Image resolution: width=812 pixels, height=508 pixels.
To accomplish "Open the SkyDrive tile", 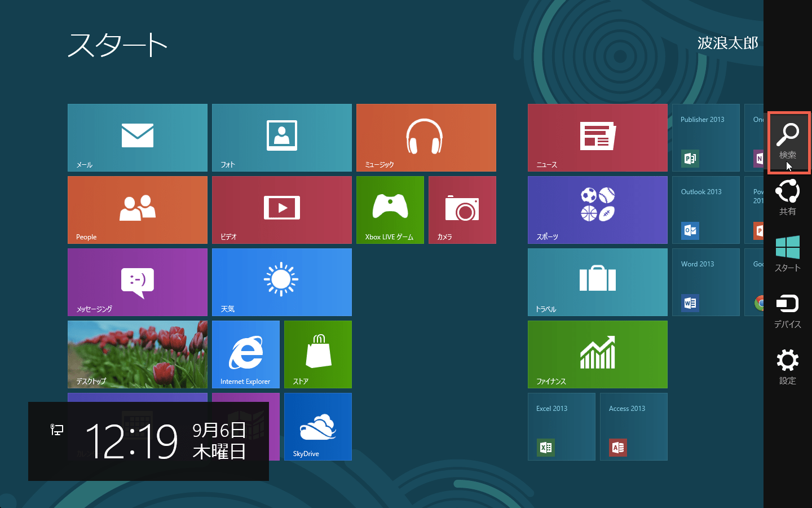I will coord(318,427).
